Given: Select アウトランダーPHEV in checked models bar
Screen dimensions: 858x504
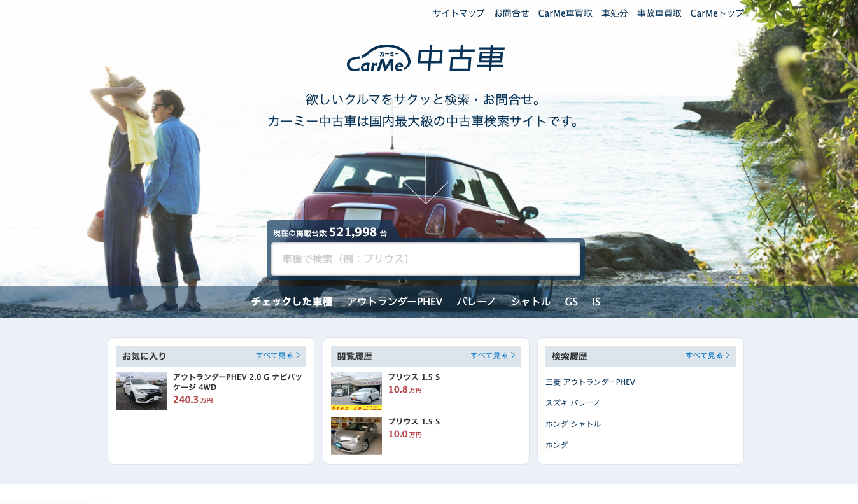Looking at the screenshot, I should click(395, 302).
